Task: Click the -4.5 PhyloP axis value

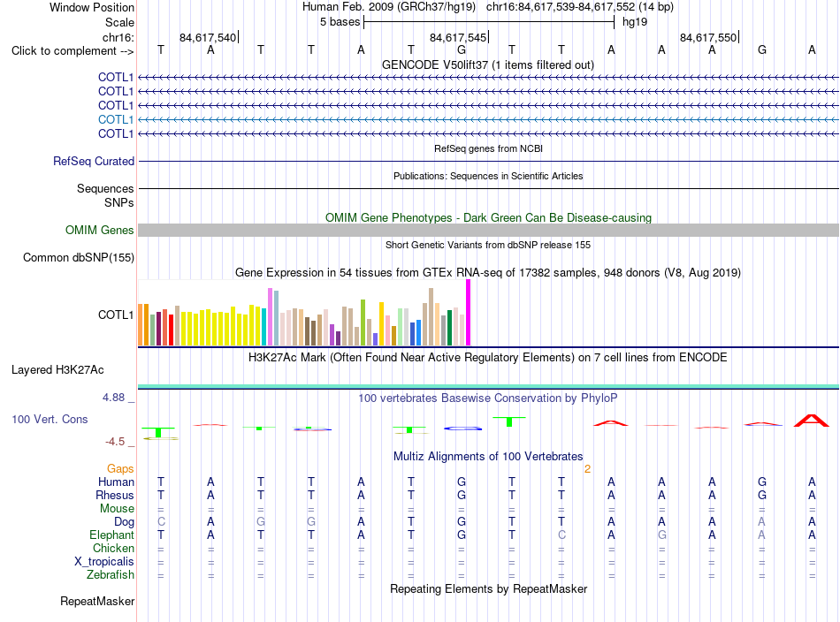Action: 115,442
